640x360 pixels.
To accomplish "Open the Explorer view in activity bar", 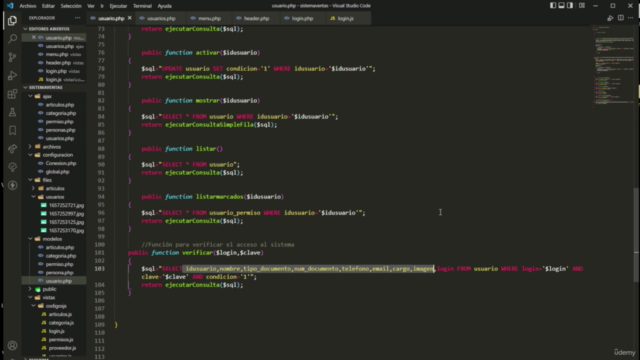I will click(x=12, y=20).
